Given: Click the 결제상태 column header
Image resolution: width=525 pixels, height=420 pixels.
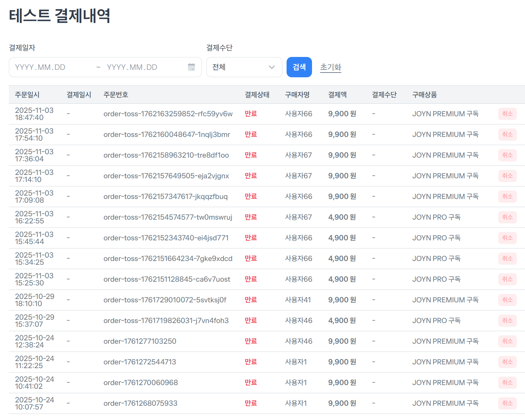Looking at the screenshot, I should click(257, 95).
